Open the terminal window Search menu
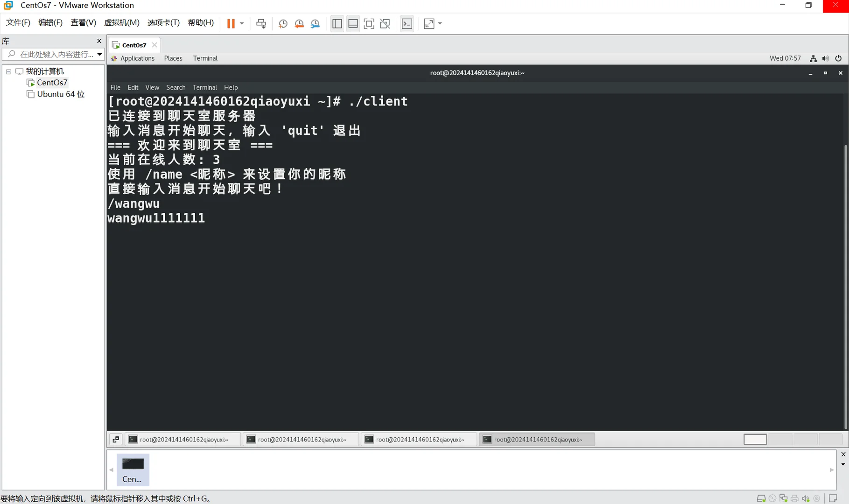Screen dimensions: 849x504 pyautogui.click(x=176, y=87)
